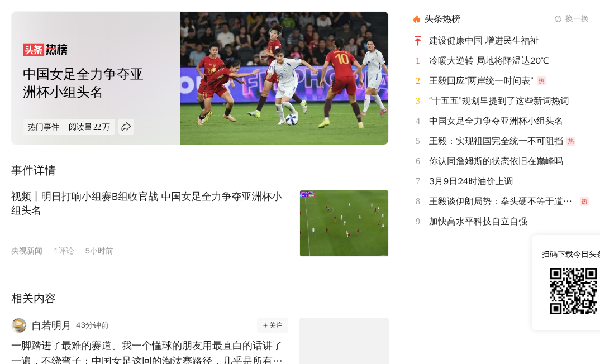Click the women's football match banner photo
The image size is (600, 364).
point(284,78)
